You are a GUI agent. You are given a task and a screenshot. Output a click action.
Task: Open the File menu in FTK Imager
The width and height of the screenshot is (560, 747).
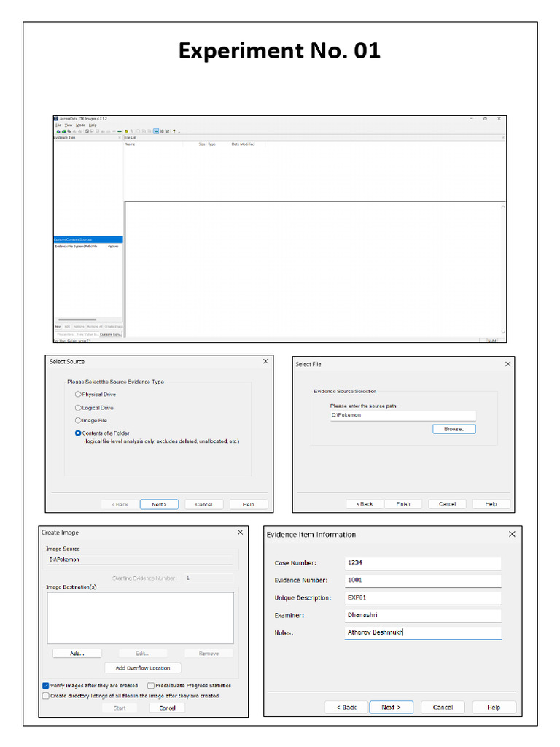[x=58, y=125]
